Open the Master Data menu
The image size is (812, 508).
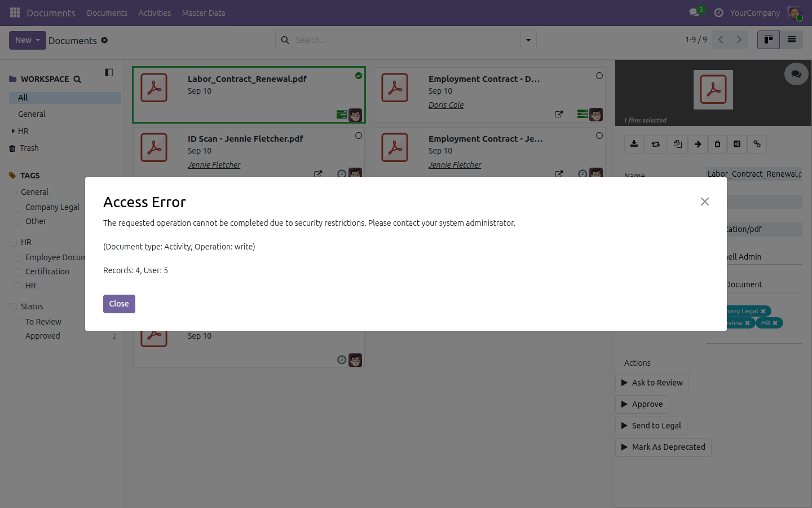tap(204, 13)
